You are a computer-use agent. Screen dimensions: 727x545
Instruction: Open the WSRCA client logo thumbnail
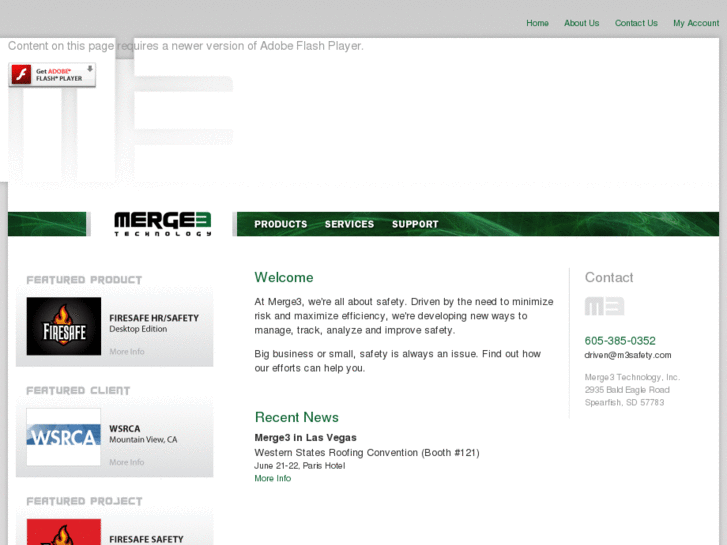tap(64, 437)
